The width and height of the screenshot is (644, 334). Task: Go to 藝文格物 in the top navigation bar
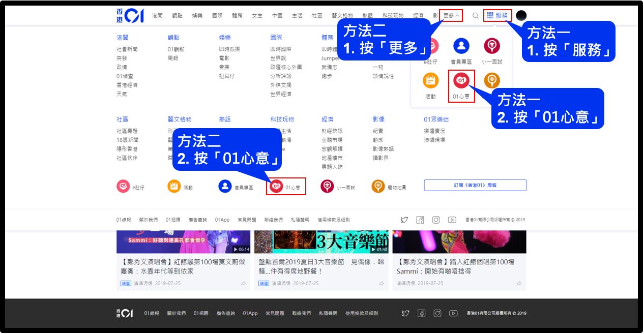pyautogui.click(x=342, y=16)
